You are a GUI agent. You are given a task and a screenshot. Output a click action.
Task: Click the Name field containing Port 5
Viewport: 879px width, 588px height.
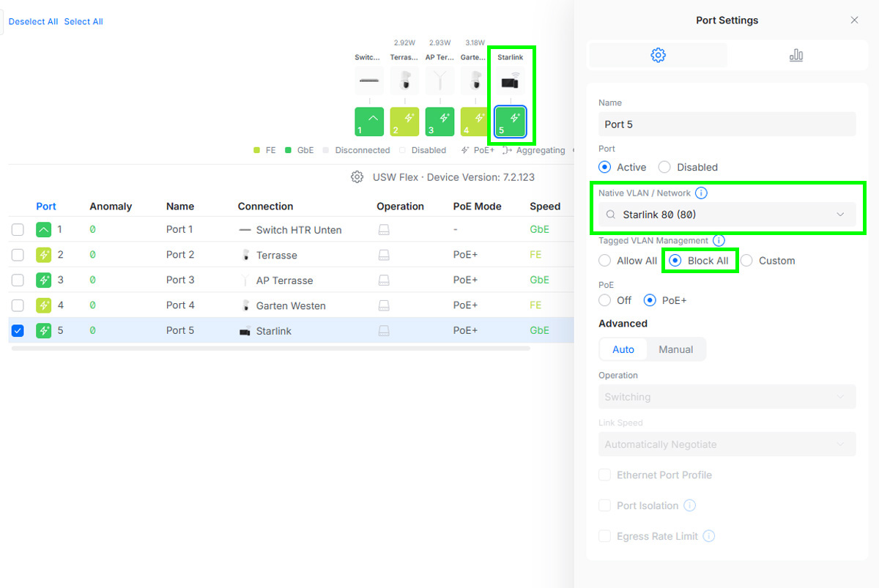coord(727,124)
